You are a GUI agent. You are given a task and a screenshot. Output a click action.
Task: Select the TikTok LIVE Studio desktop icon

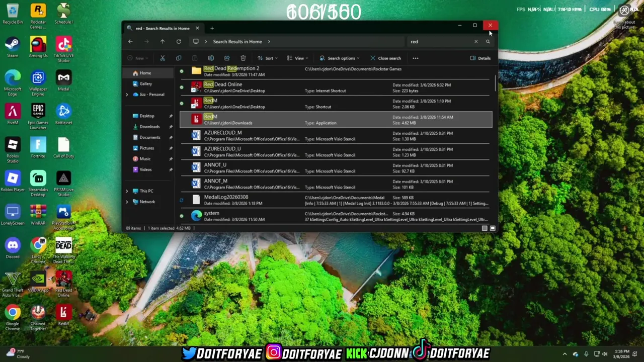pos(63,50)
